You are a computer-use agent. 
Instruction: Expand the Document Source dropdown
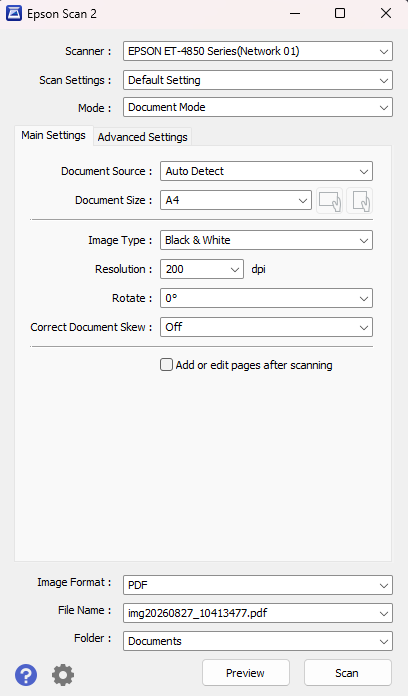pyautogui.click(x=266, y=171)
